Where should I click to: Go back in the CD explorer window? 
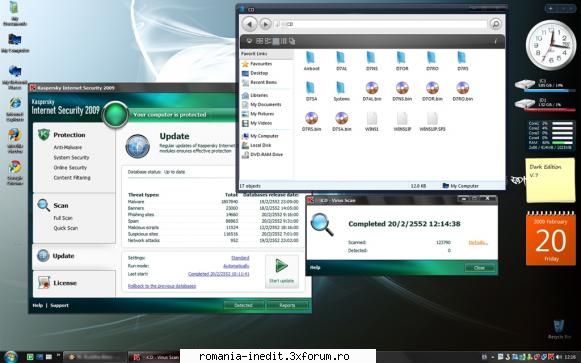point(249,24)
